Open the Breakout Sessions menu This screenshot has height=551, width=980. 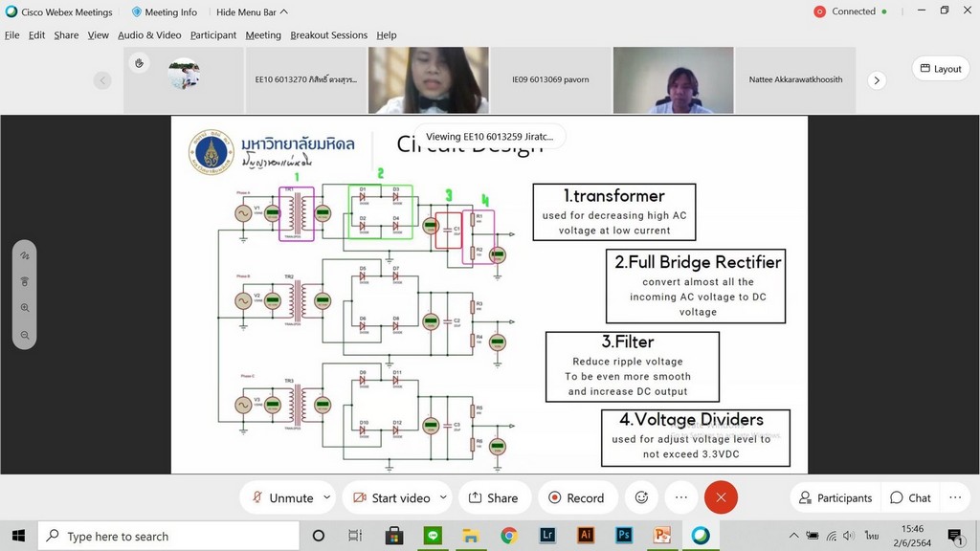click(x=328, y=35)
